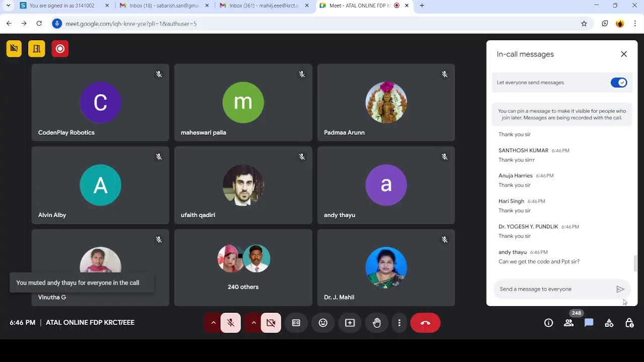The width and height of the screenshot is (644, 362).
Task: Select Padmaa Arunn participant tile
Action: tap(386, 103)
